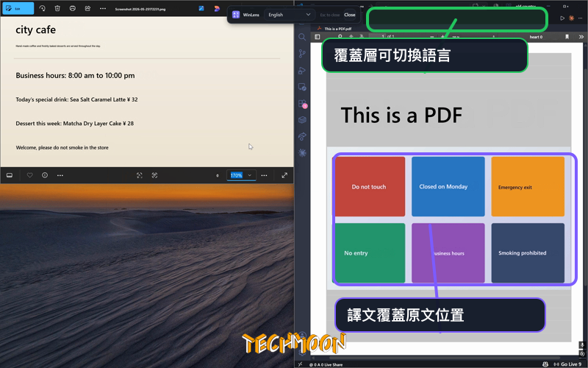Go to the previous PDF page
Viewport: 588px width, 368px height.
[x=351, y=37]
